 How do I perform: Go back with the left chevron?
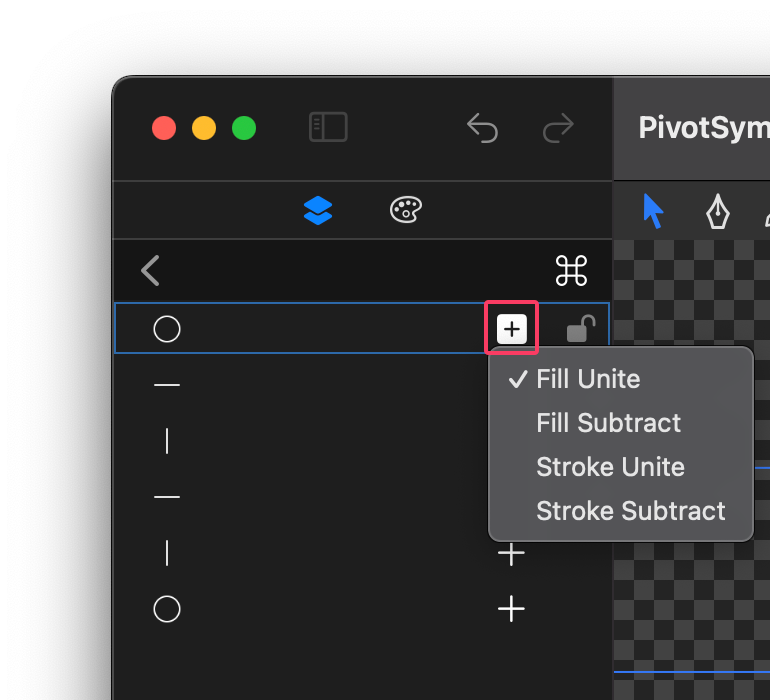click(x=150, y=270)
